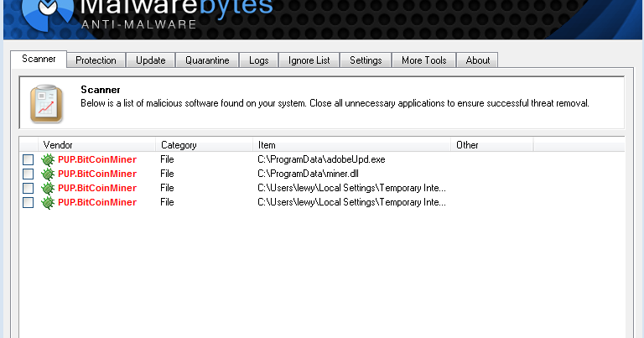Open the More Tools tab
The height and width of the screenshot is (338, 644).
pyautogui.click(x=423, y=60)
